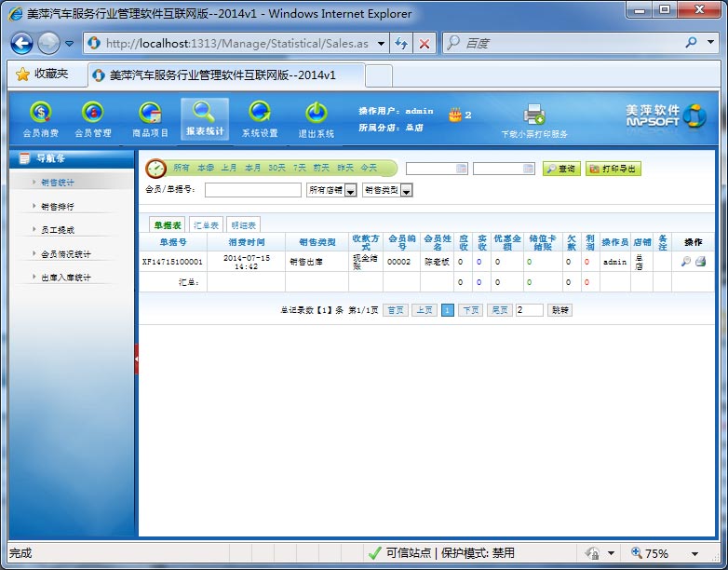Click the birthday cake reminder icon
This screenshot has width=728, height=570.
pyautogui.click(x=454, y=115)
